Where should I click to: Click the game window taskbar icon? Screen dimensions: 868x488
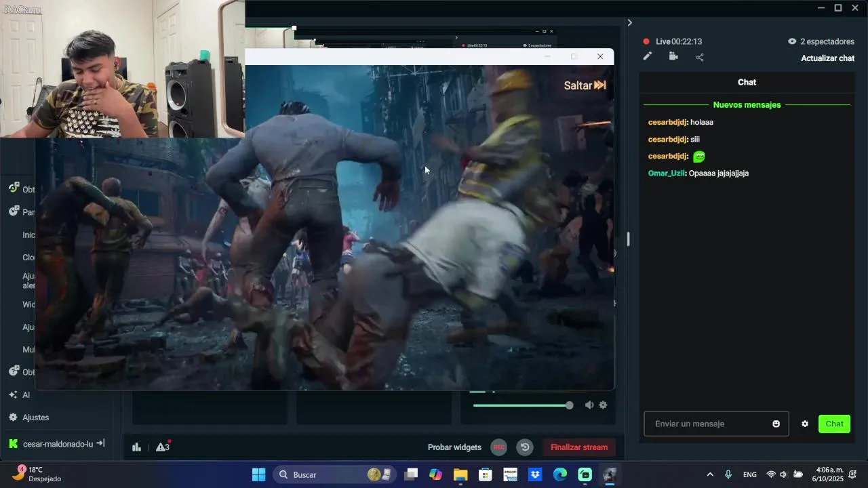coord(610,474)
